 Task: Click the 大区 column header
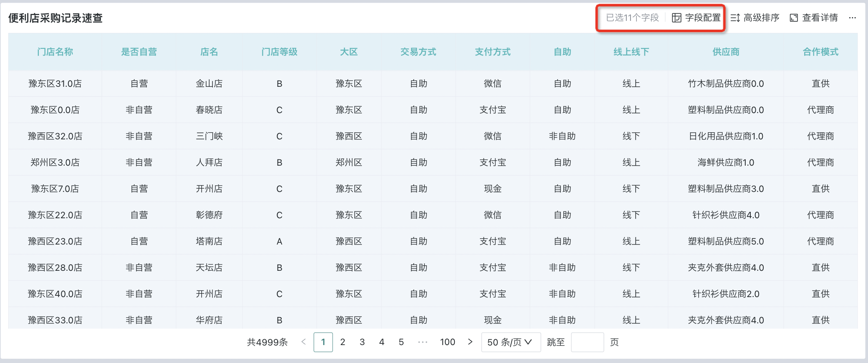pos(349,52)
